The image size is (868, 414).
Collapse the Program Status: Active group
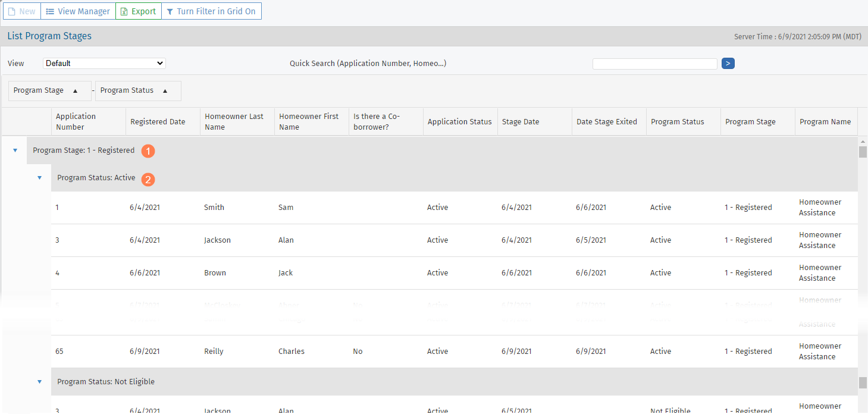(39, 178)
